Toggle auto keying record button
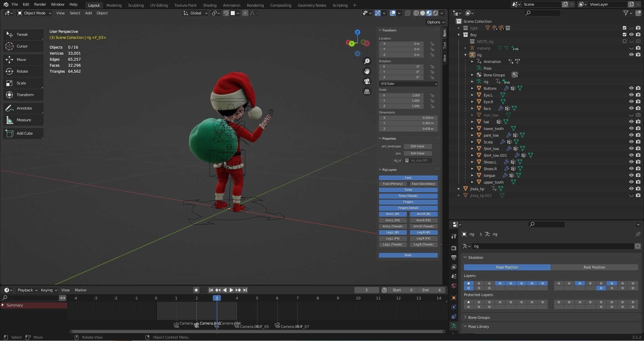Image resolution: width=644 pixels, height=341 pixels. [x=196, y=290]
